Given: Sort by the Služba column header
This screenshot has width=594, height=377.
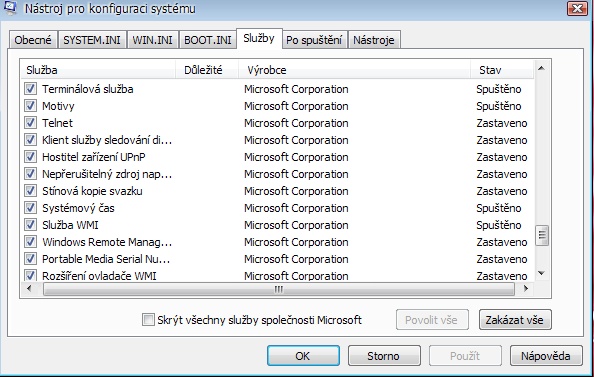Looking at the screenshot, I should pos(98,70).
